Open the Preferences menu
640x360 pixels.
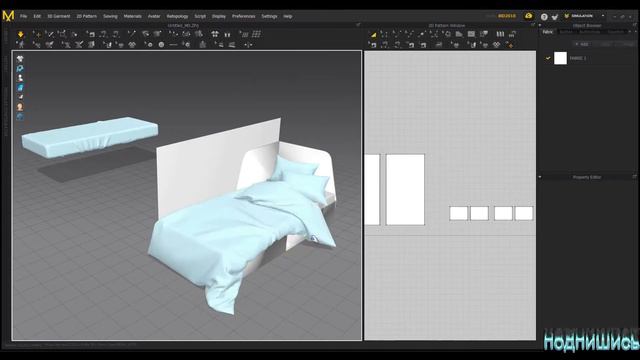(x=244, y=16)
